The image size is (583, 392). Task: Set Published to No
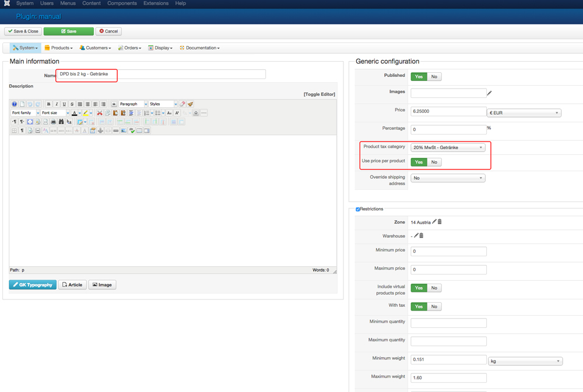point(434,76)
